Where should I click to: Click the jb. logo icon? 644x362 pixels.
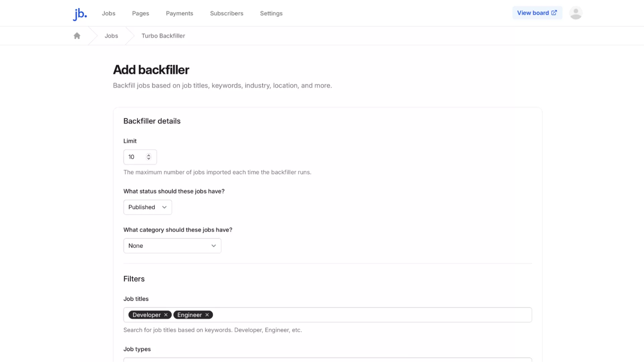80,14
